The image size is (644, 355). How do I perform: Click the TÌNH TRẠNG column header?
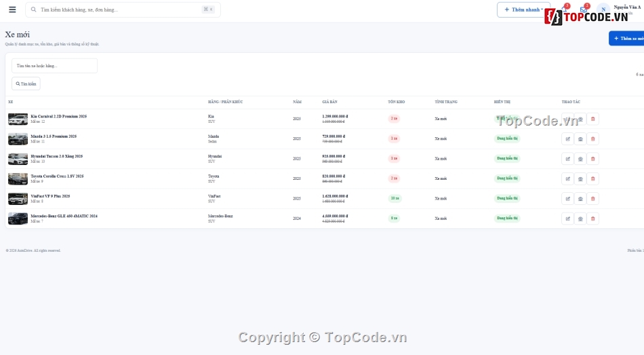point(446,102)
